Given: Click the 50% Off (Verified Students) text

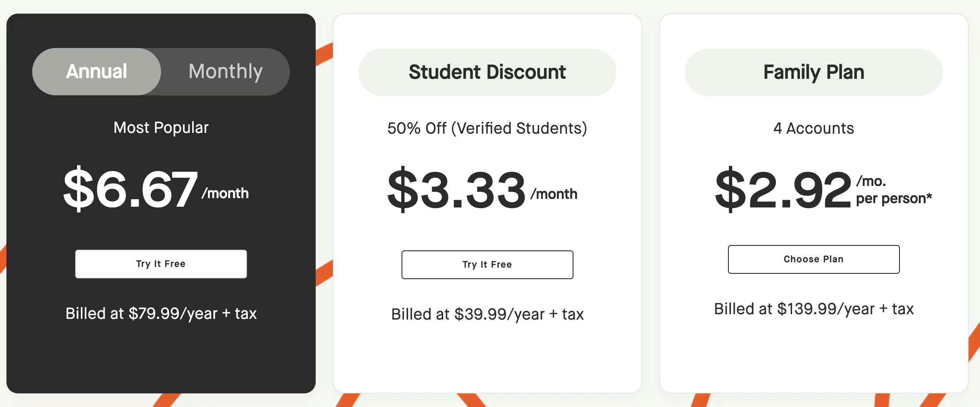Looking at the screenshot, I should click(x=487, y=128).
